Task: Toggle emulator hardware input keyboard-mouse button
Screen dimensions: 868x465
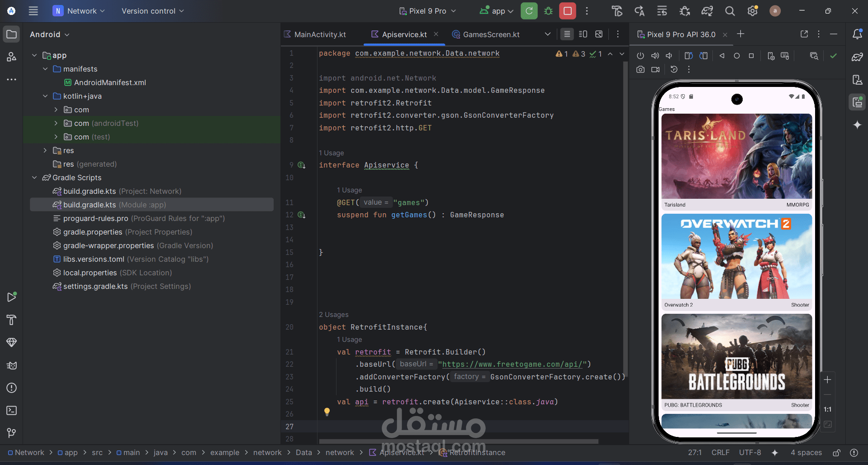Action: click(x=785, y=56)
